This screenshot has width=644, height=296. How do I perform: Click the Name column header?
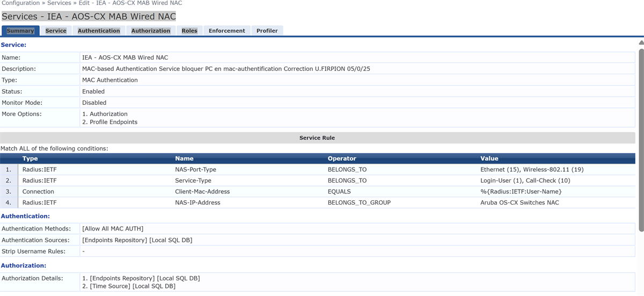click(x=184, y=158)
